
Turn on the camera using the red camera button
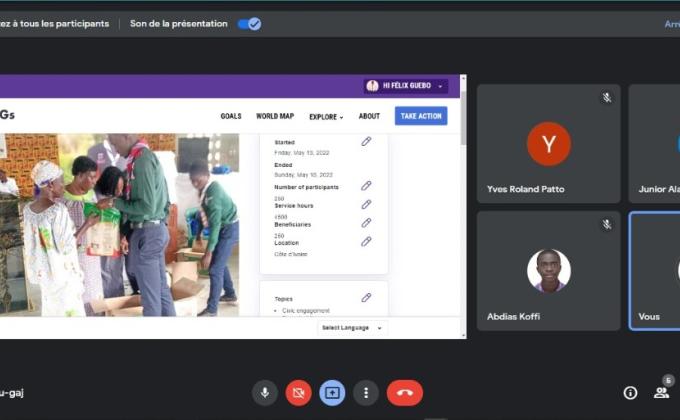[x=298, y=393]
